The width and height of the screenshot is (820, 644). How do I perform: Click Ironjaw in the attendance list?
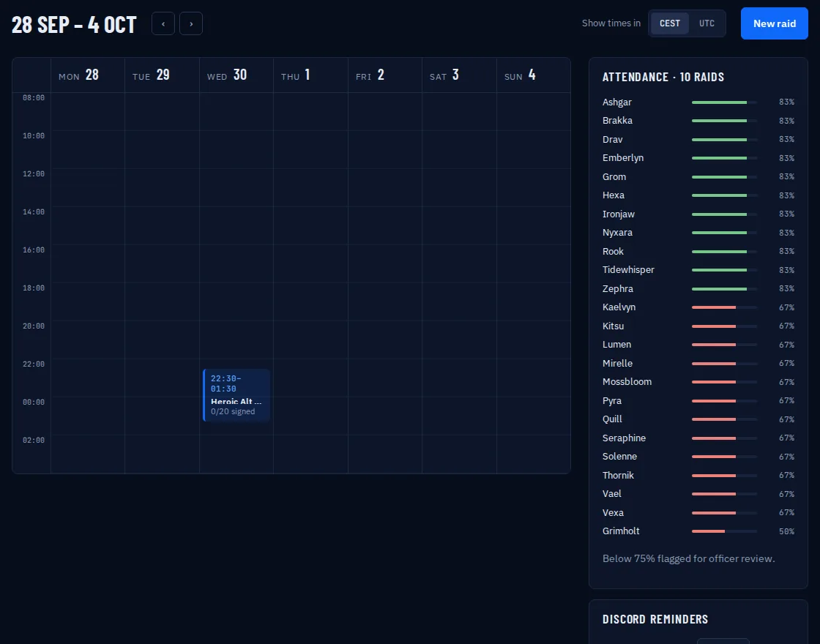pos(618,214)
